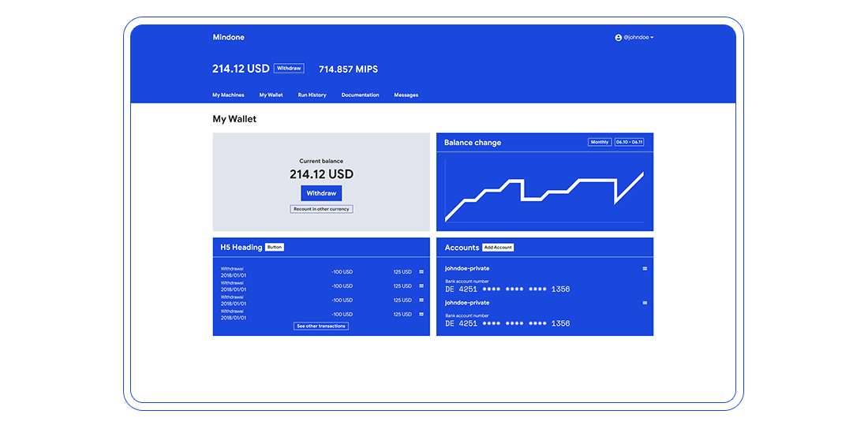The width and height of the screenshot is (868, 429).
Task: Open the menu icon of the first johndoe-private account
Action: [645, 268]
